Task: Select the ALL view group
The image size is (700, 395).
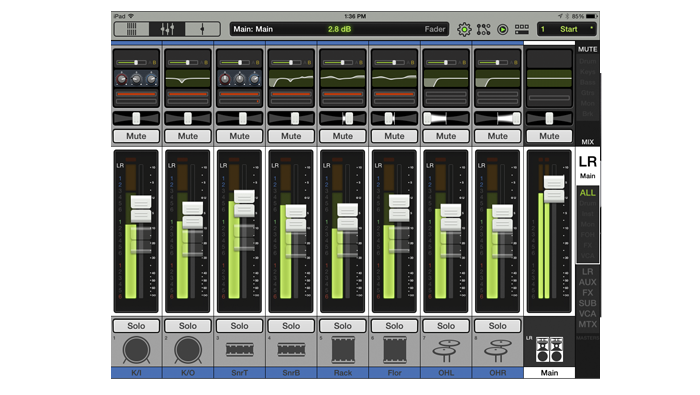Action: pyautogui.click(x=588, y=193)
